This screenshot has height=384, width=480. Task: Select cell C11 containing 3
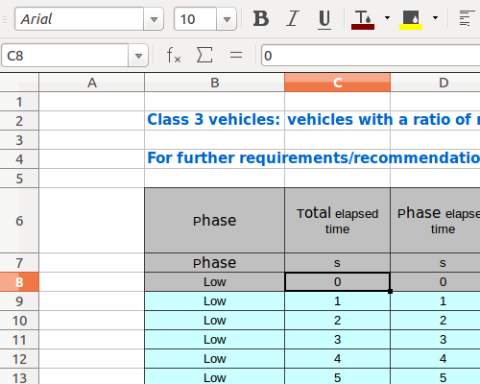(x=337, y=340)
